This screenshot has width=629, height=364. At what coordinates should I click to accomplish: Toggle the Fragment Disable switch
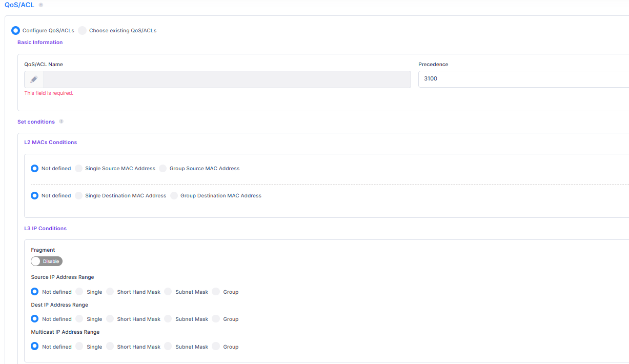tap(47, 261)
